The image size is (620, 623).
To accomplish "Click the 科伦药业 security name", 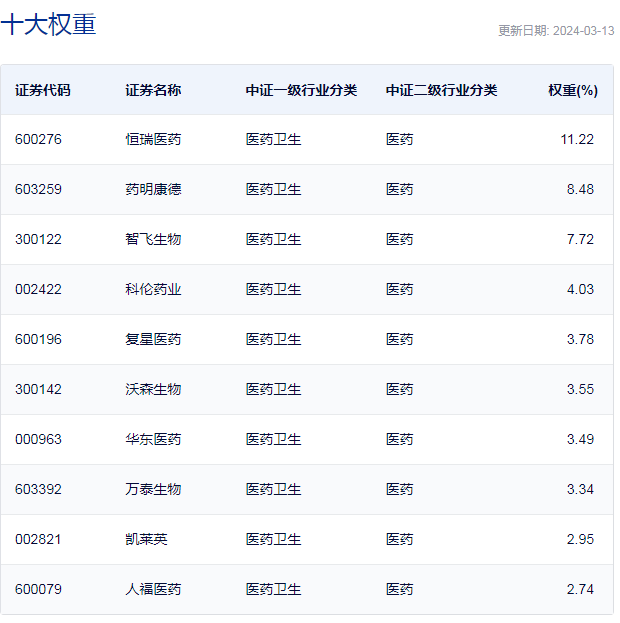I will pos(153,289).
